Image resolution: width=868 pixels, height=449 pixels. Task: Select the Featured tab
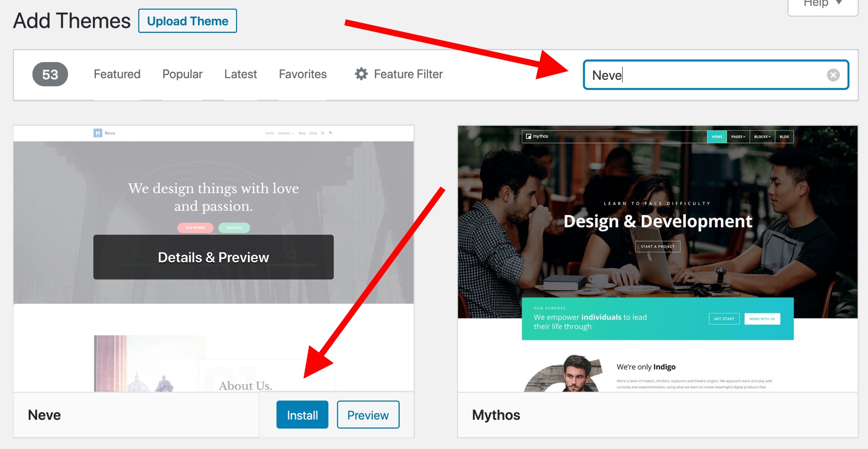click(117, 74)
